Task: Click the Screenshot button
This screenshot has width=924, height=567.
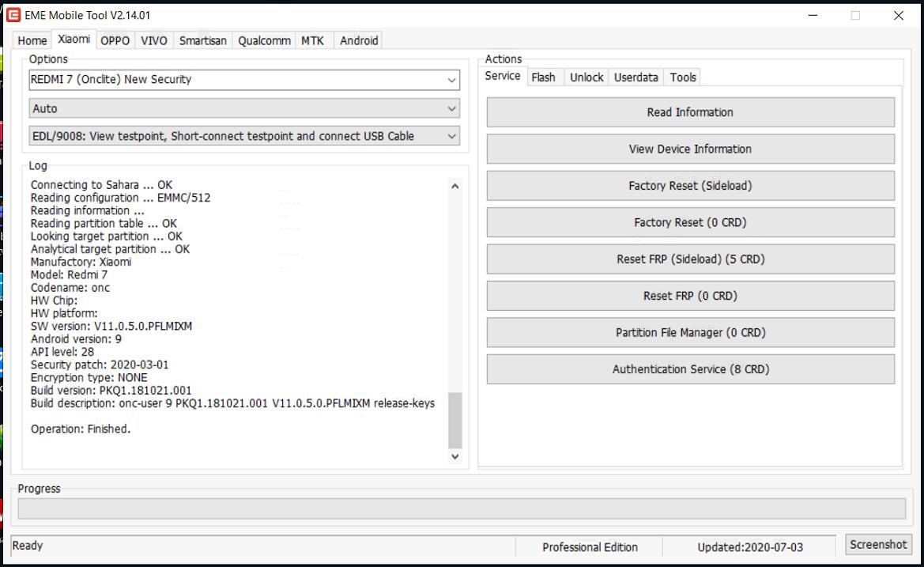Action: click(878, 545)
